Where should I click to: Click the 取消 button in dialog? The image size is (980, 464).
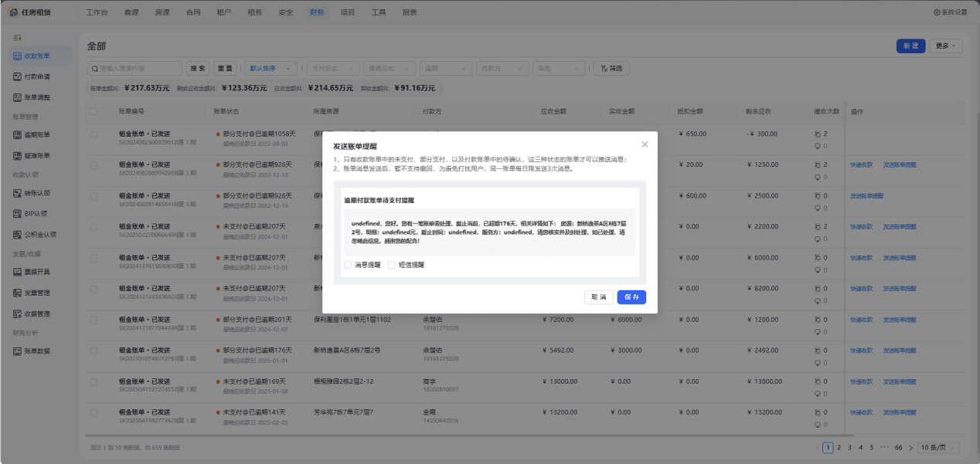pos(599,296)
